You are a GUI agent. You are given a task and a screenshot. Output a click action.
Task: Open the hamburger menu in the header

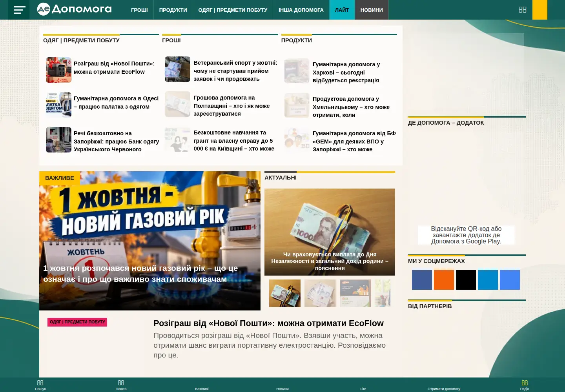19,10
